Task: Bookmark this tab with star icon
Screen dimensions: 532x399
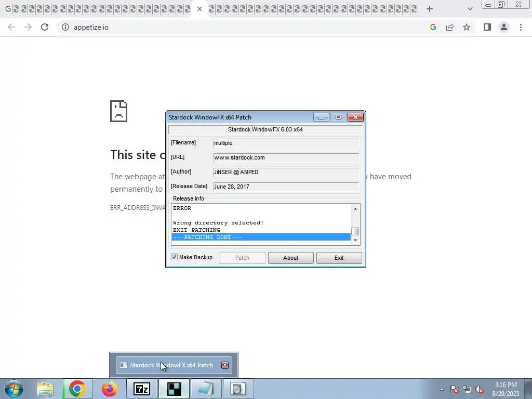Action: 467,27
